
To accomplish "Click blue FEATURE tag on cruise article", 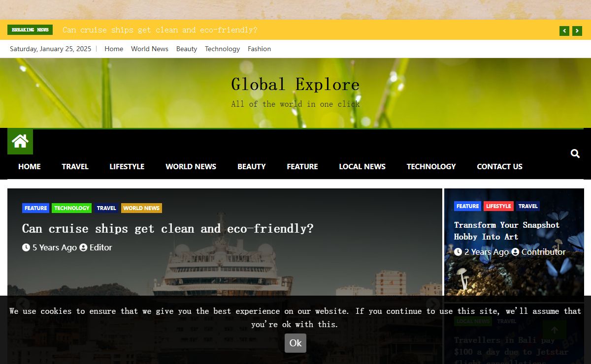I will point(35,208).
